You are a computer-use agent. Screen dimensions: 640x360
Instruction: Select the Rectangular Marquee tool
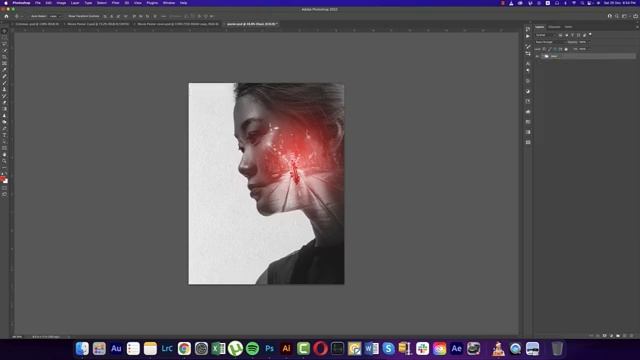pyautogui.click(x=4, y=38)
